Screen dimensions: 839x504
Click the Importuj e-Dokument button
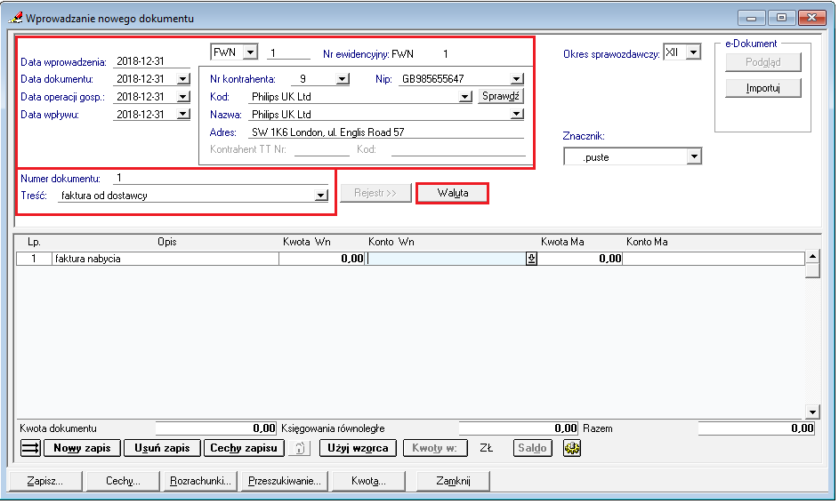(x=763, y=88)
